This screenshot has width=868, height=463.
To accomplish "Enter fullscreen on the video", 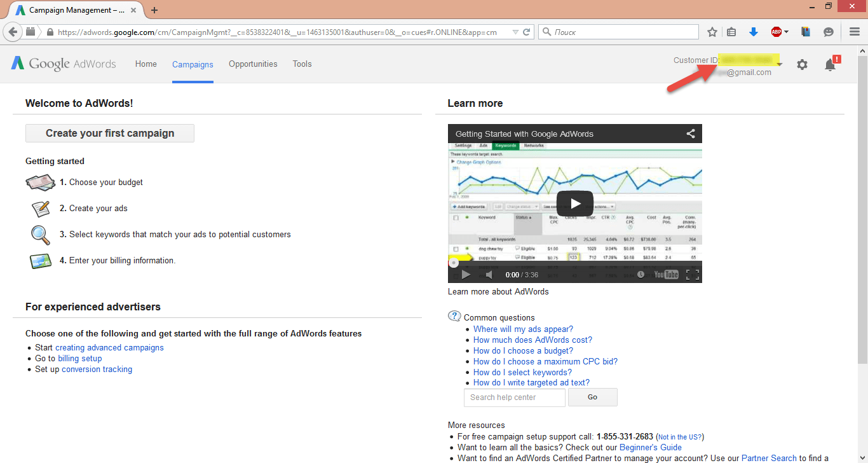I will point(693,275).
